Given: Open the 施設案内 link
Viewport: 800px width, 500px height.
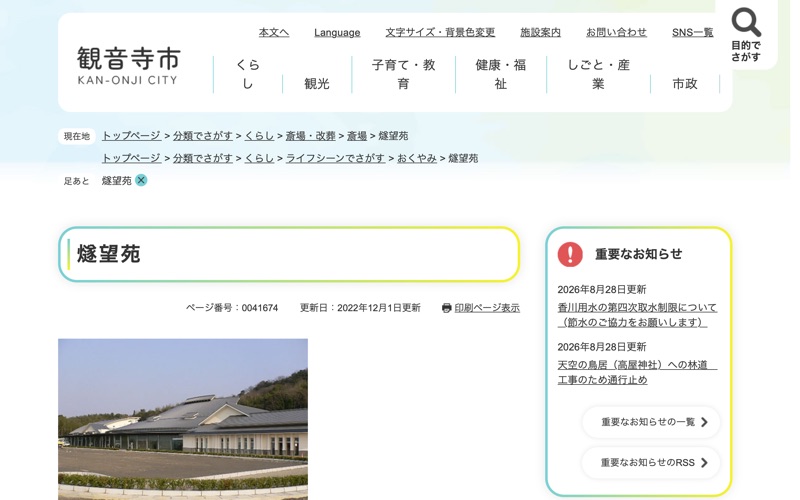Looking at the screenshot, I should pyautogui.click(x=540, y=32).
